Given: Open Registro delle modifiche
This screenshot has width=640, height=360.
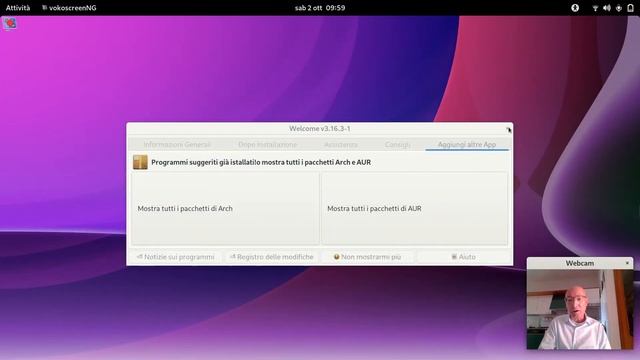Looking at the screenshot, I should [x=272, y=257].
